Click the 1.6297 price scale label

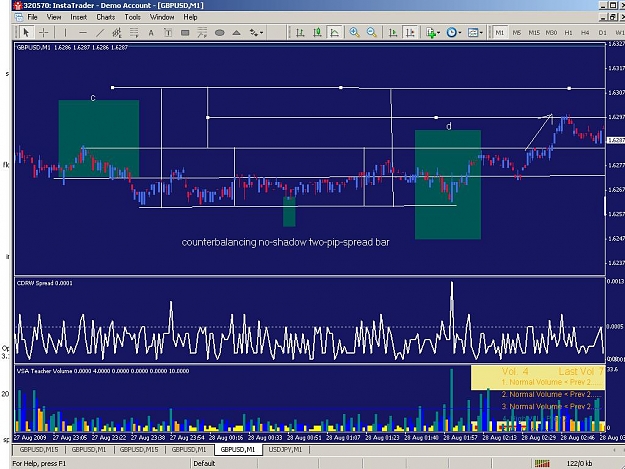point(616,117)
